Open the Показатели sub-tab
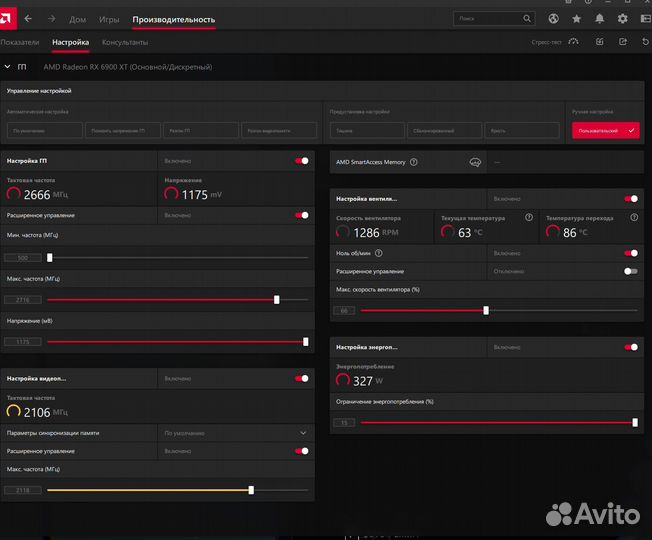Screen dimensions: 652x540 point(20,42)
